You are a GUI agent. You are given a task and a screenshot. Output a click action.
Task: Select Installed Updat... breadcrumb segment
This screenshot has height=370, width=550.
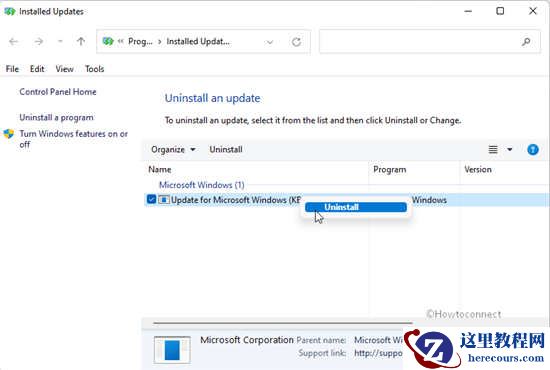click(x=198, y=41)
